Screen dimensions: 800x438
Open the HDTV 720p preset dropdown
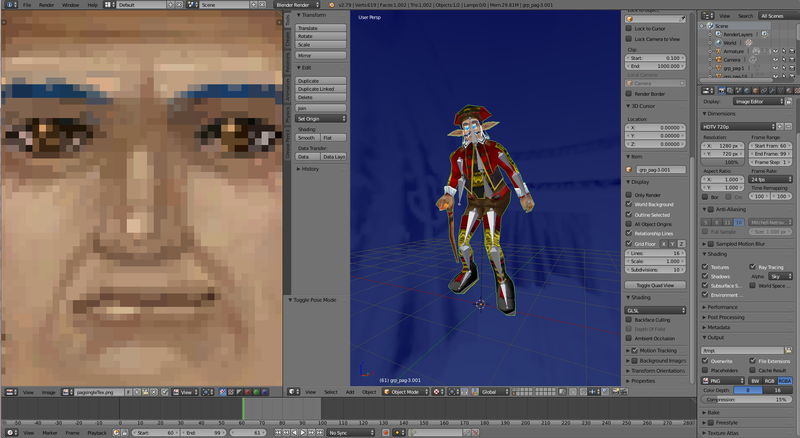pyautogui.click(x=739, y=127)
